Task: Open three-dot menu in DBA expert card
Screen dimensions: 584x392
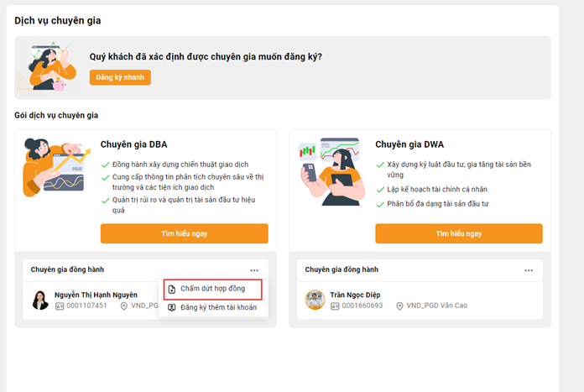Action: [x=254, y=270]
